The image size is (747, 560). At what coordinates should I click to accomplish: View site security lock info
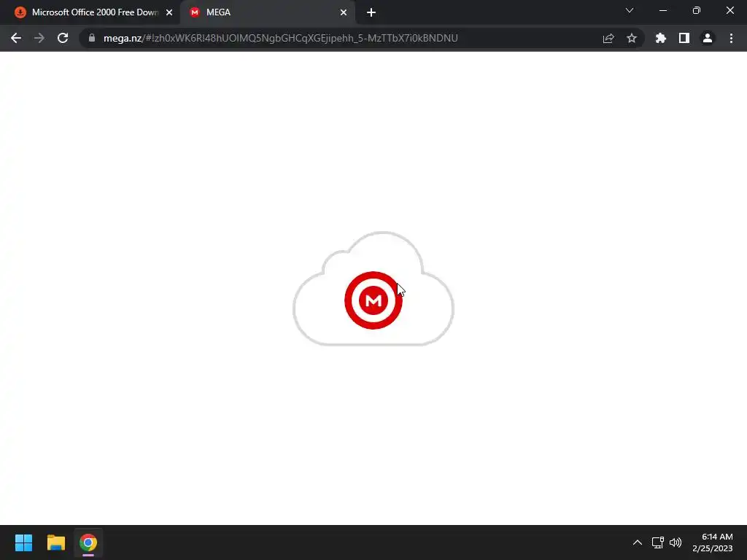pyautogui.click(x=92, y=38)
